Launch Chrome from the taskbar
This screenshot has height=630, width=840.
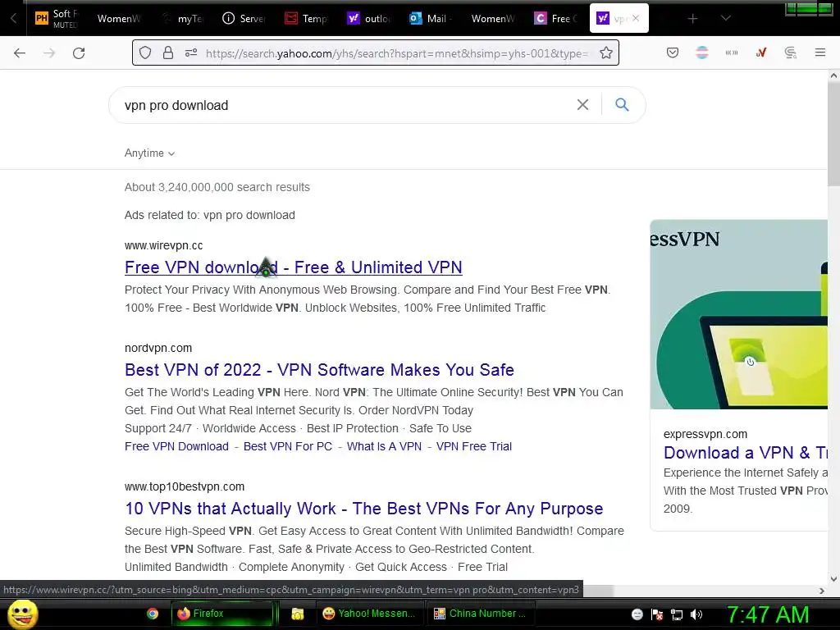pyautogui.click(x=153, y=614)
